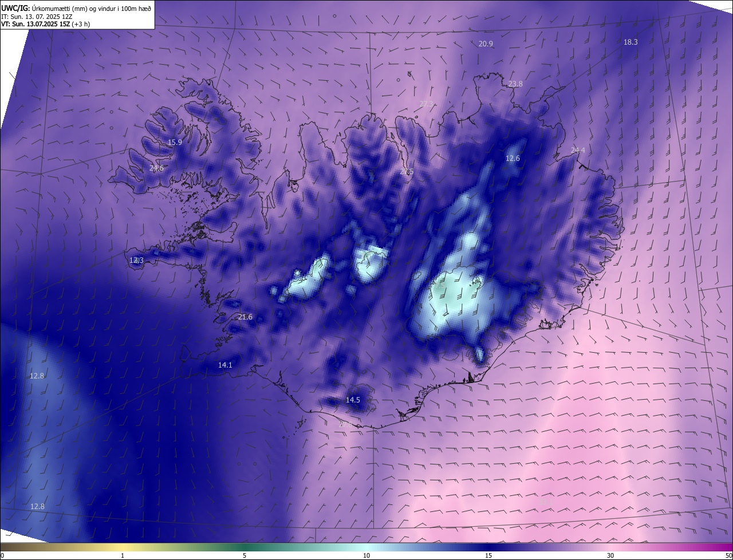The height and width of the screenshot is (560, 733).
Task: Click the 0 tick on the color scale
Action: 2,555
